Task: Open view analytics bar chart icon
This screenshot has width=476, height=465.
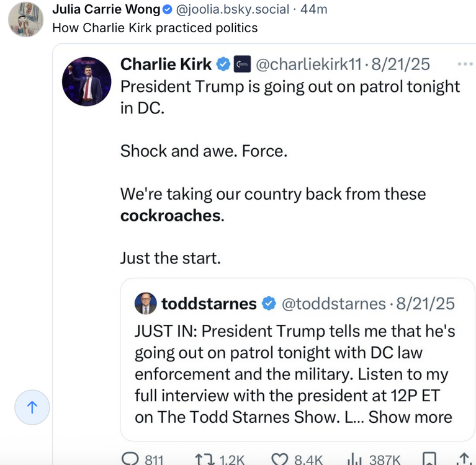Action: [x=354, y=459]
